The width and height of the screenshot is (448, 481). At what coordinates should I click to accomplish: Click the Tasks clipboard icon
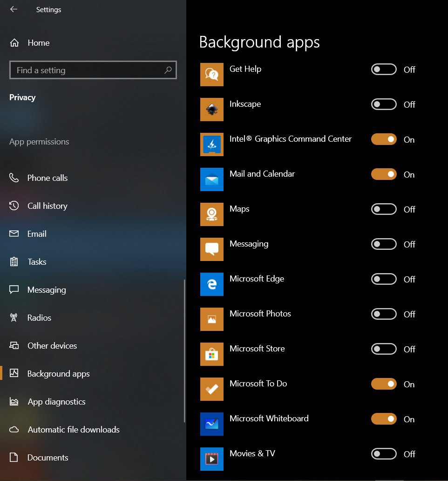14,261
